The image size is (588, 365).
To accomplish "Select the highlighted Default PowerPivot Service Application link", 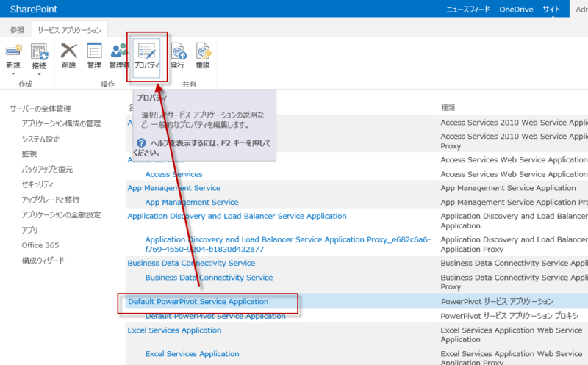I will (x=198, y=302).
